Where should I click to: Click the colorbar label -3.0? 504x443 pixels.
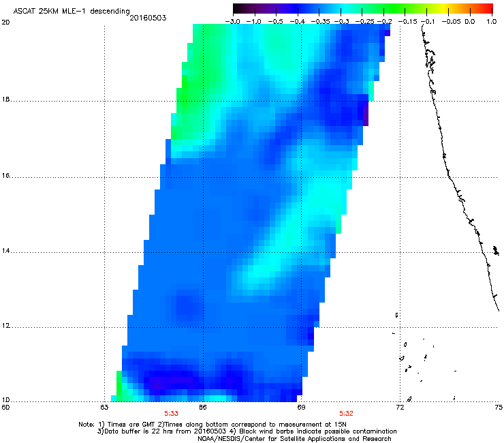[232, 22]
